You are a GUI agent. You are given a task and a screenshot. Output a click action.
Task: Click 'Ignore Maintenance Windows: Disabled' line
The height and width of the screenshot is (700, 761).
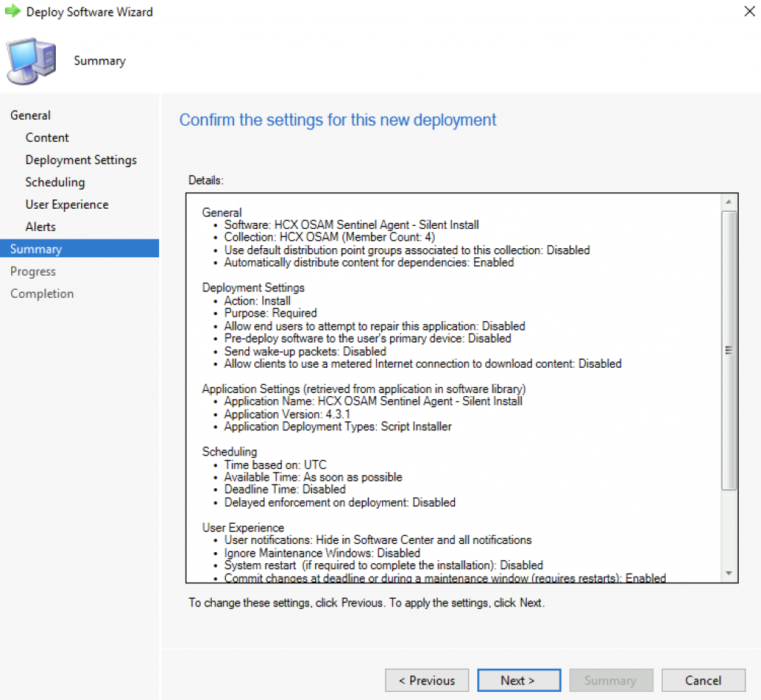click(x=323, y=553)
